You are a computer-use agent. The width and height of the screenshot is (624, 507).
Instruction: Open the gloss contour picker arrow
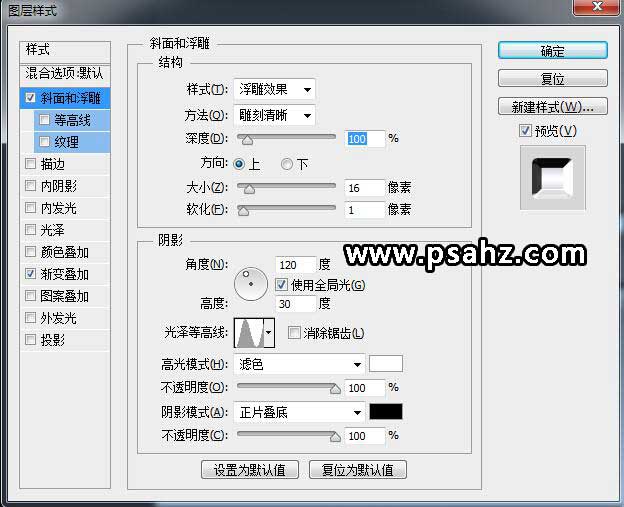tap(268, 333)
